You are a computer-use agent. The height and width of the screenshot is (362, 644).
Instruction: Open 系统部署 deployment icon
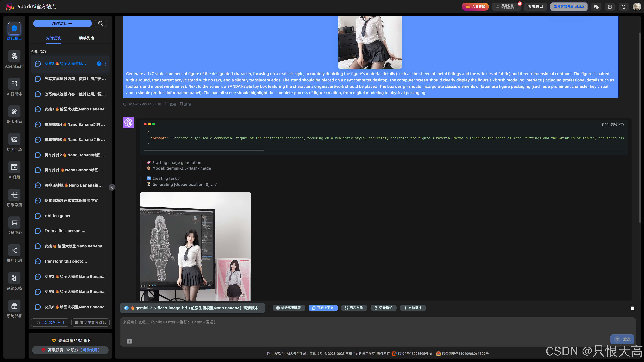click(14, 306)
